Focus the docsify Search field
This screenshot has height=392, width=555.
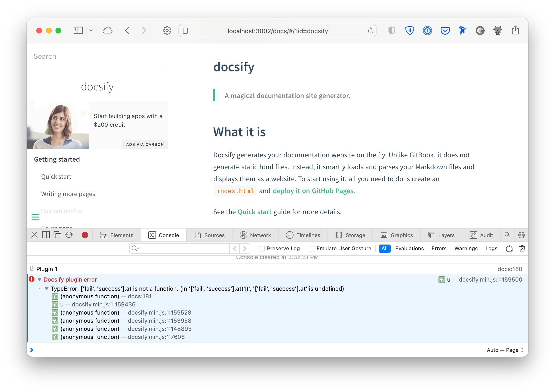(x=97, y=56)
